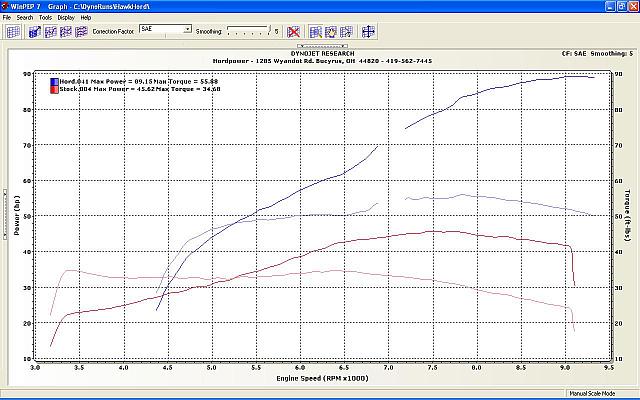
Task: Click the Smoothing slider track
Action: coord(248,31)
